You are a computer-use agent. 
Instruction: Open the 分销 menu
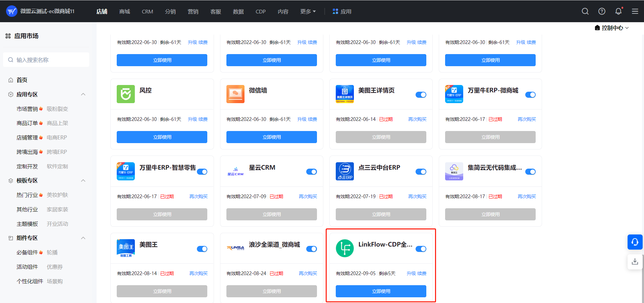point(170,11)
